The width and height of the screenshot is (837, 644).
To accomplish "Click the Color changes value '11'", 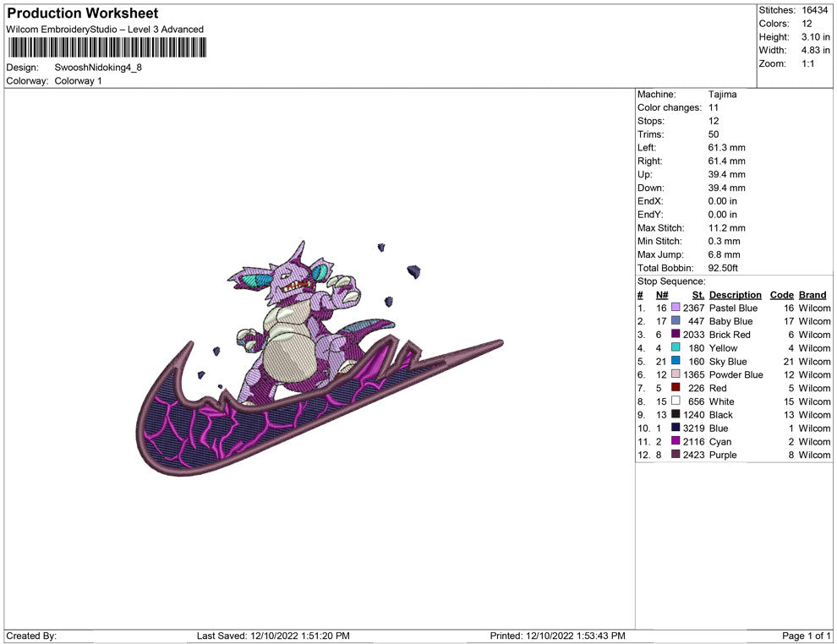I will point(714,108).
